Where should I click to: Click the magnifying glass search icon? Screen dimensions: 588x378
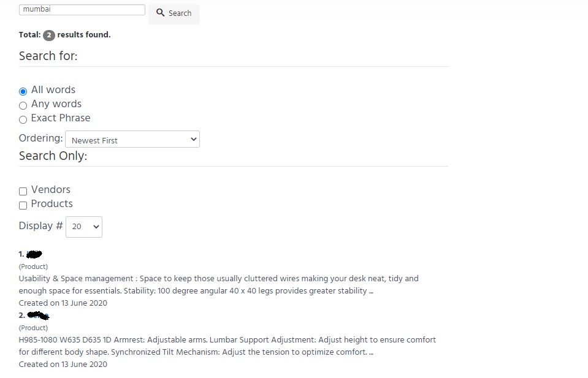(x=161, y=13)
